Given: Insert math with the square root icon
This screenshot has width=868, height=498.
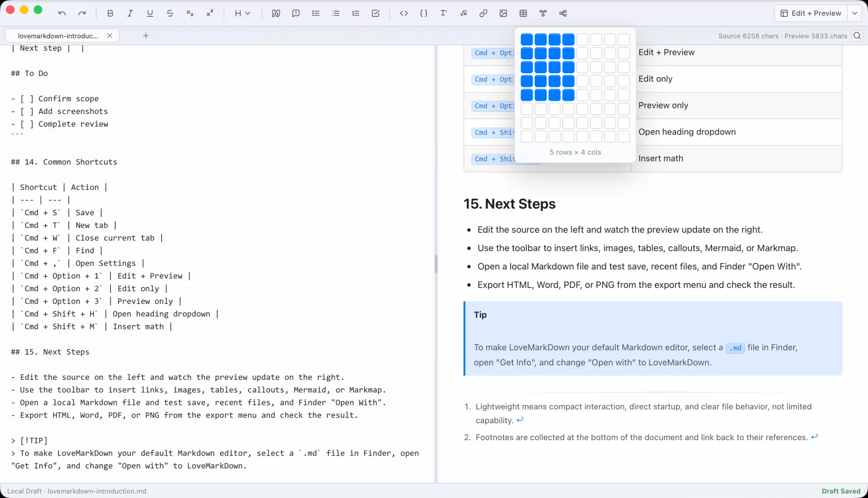Looking at the screenshot, I should pos(463,13).
